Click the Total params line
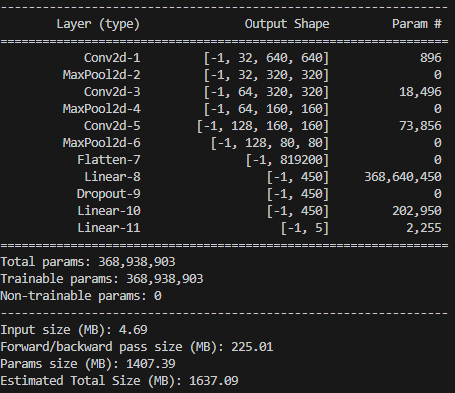Viewport: 455px width, 393px height. coord(88,262)
